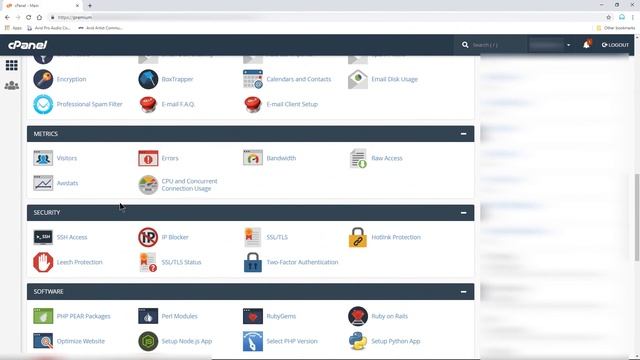The width and height of the screenshot is (640, 360).
Task: Open the Setup Python App icon
Action: [x=358, y=341]
